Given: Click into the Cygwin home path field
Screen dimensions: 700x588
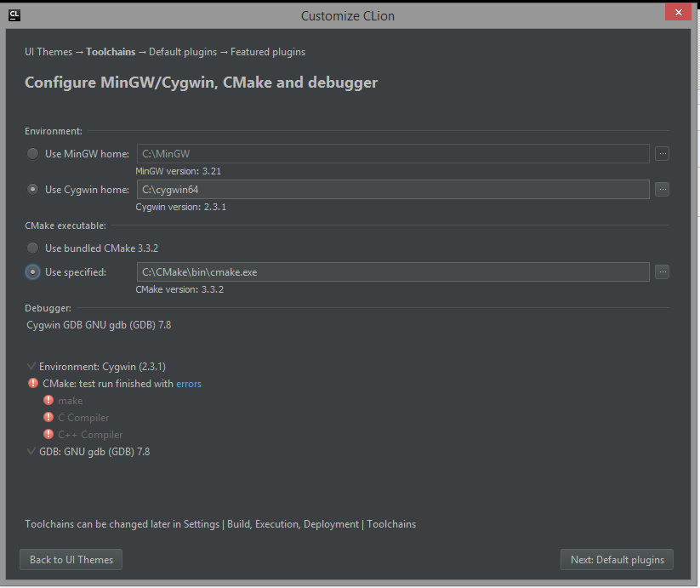Looking at the screenshot, I should 391,190.
